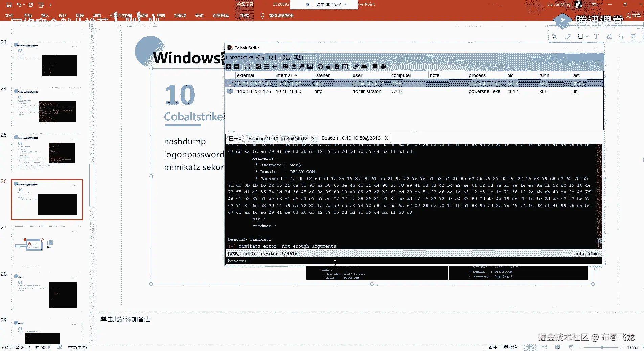The width and height of the screenshot is (644, 351).
Task: Clear annotations with trash icon
Action: [x=633, y=37]
